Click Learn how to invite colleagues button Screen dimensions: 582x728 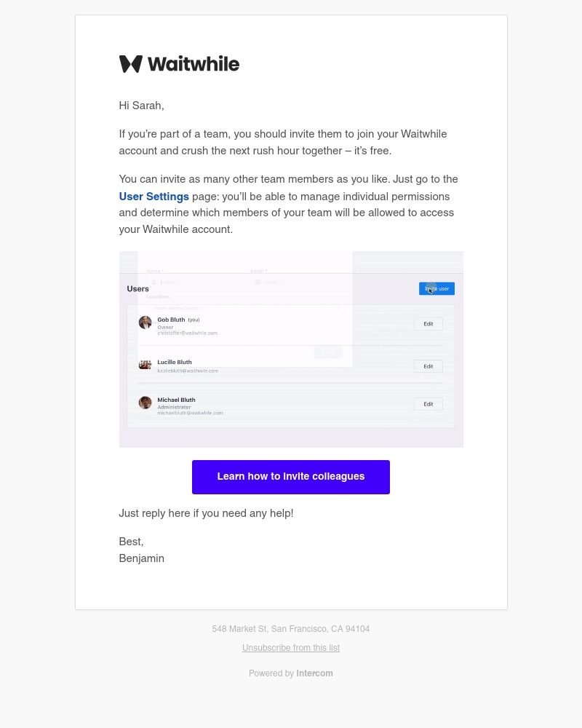291,477
